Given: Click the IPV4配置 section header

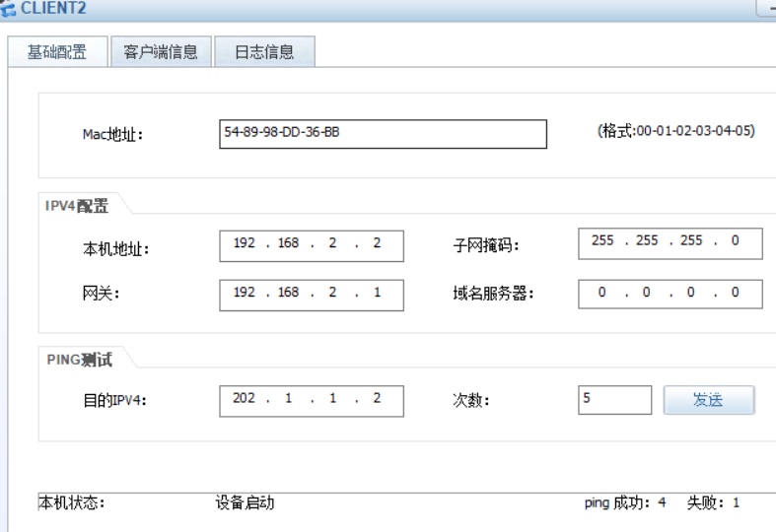Looking at the screenshot, I should click(x=77, y=206).
